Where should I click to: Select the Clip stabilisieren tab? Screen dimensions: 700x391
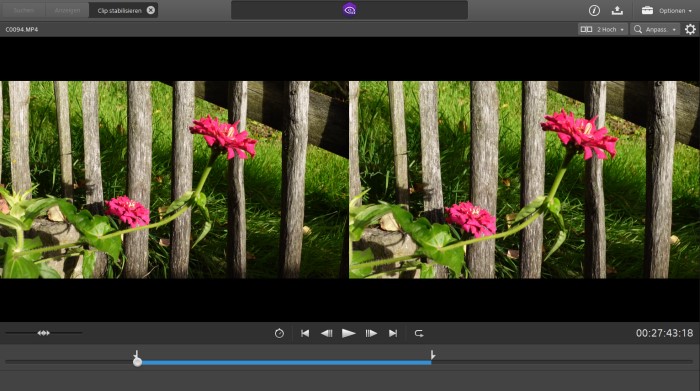pos(119,10)
